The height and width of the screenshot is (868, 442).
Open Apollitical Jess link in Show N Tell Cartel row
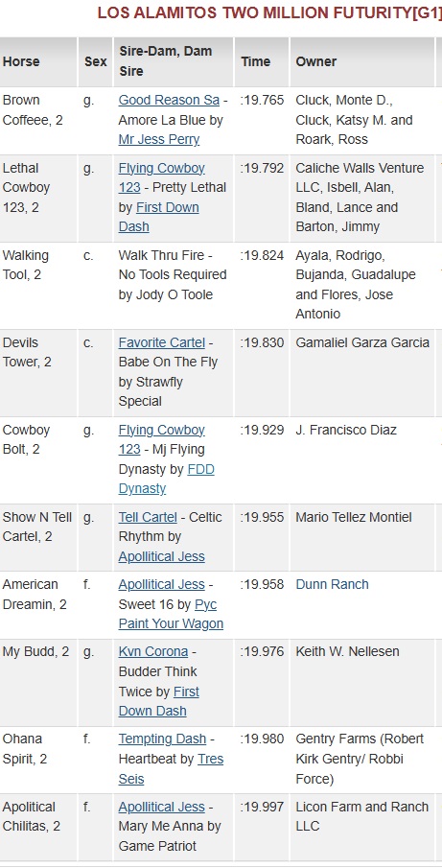click(161, 556)
